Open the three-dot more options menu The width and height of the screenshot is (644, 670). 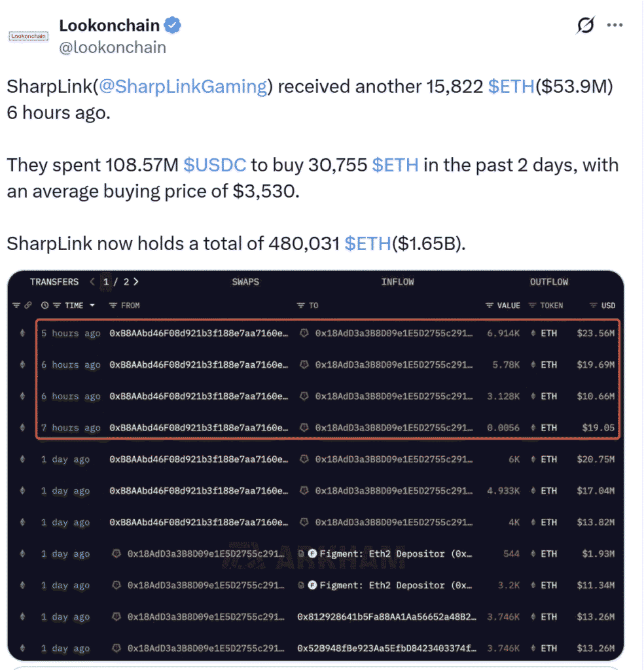pos(615,26)
